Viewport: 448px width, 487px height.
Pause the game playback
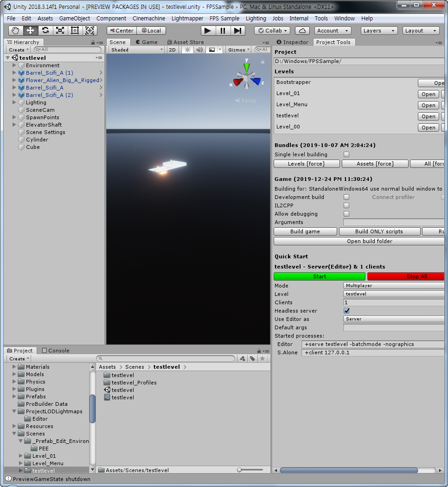pyautogui.click(x=223, y=31)
